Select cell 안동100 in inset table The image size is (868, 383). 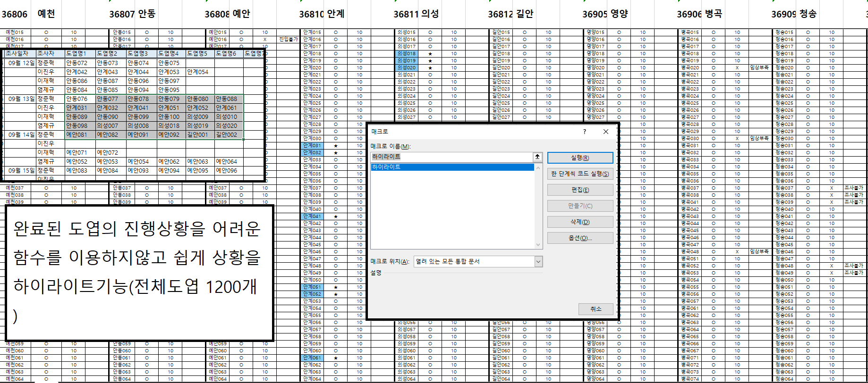[x=171, y=117]
